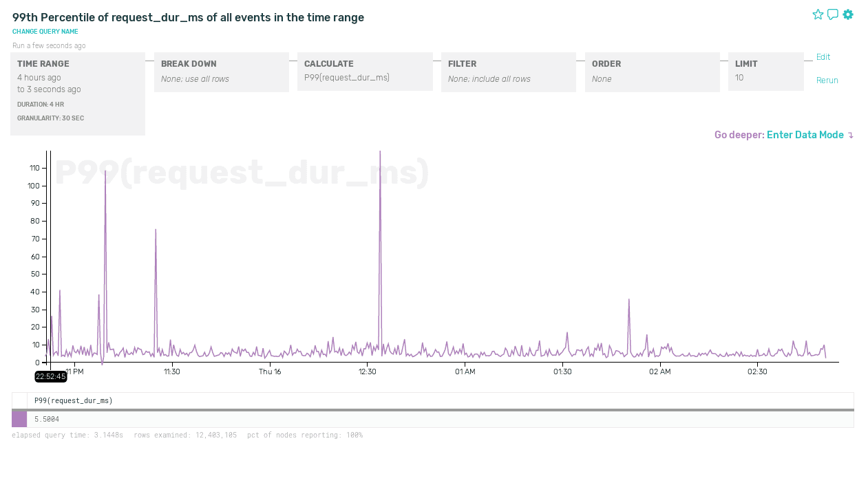Select the 5.5004 result row
Viewport: 868px width, 485px height.
(441, 419)
